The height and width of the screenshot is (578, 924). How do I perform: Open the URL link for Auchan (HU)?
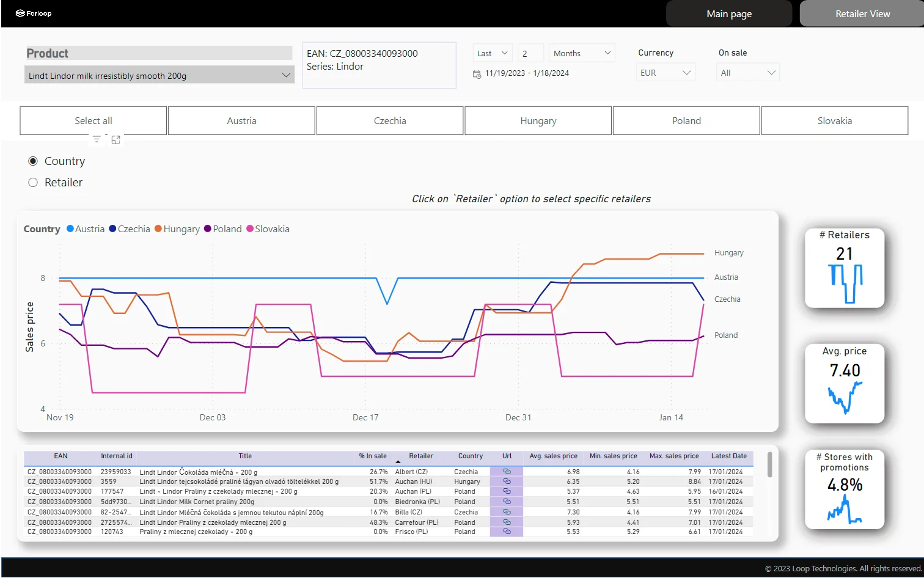[x=507, y=481]
